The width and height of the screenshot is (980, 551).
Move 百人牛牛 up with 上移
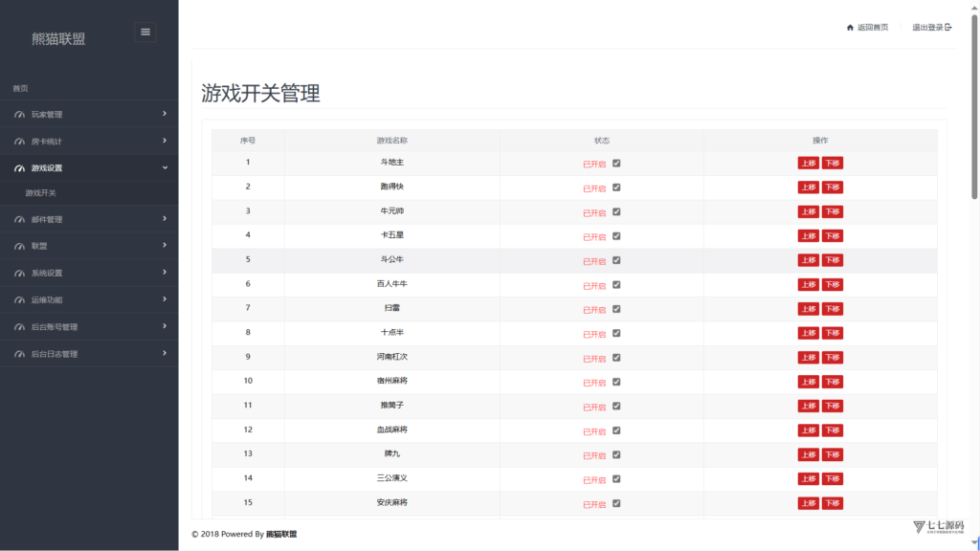pyautogui.click(x=808, y=285)
